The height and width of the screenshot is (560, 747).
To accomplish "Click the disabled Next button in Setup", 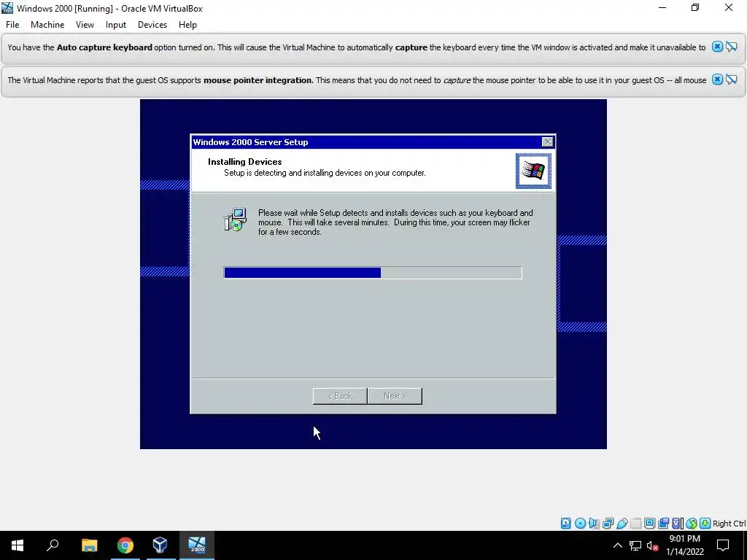I will coord(395,396).
